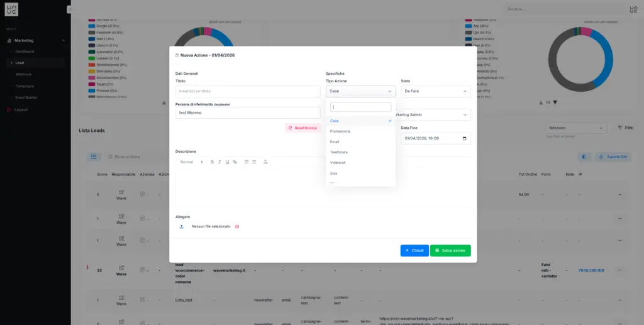Toggle the Cpc legend swatch in right chart
This screenshot has height=325, width=644.
point(468,33)
